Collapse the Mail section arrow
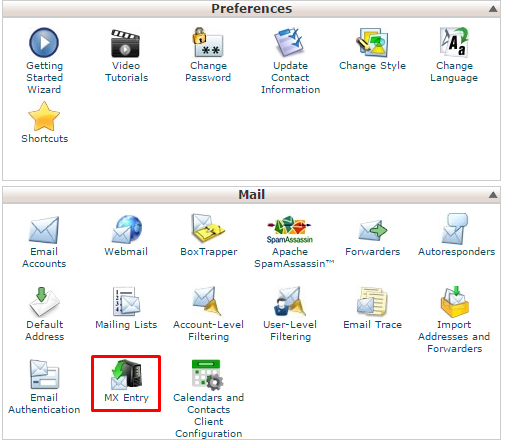This screenshot has height=444, width=507. point(493,195)
